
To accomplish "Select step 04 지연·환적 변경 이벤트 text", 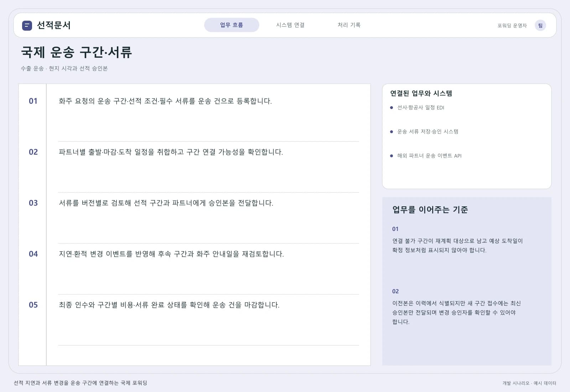I will click(x=171, y=254).
